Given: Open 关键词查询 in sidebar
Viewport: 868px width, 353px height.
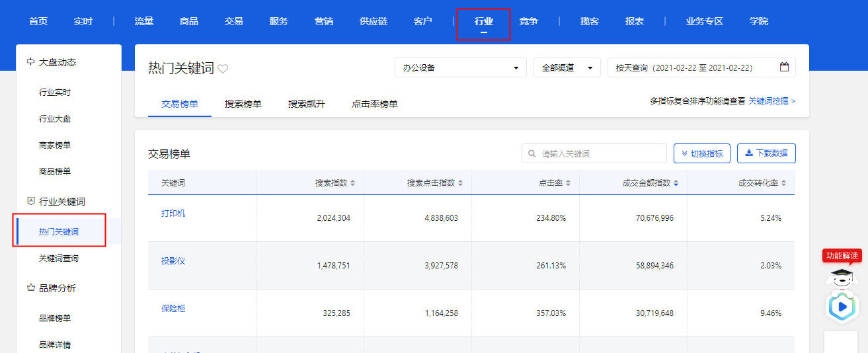Looking at the screenshot, I should [x=59, y=258].
